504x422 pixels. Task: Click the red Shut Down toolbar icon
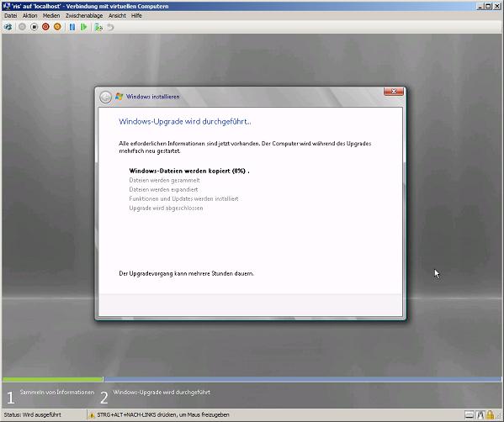(45, 27)
